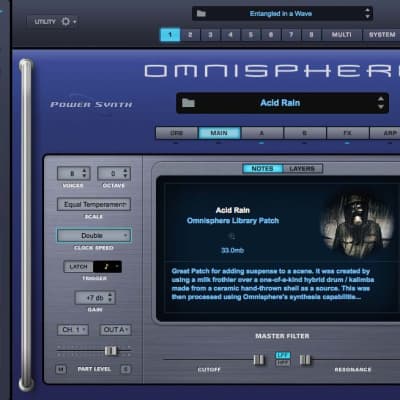Click the Acid Rain patch name field
The width and height of the screenshot is (400, 400).
click(282, 103)
